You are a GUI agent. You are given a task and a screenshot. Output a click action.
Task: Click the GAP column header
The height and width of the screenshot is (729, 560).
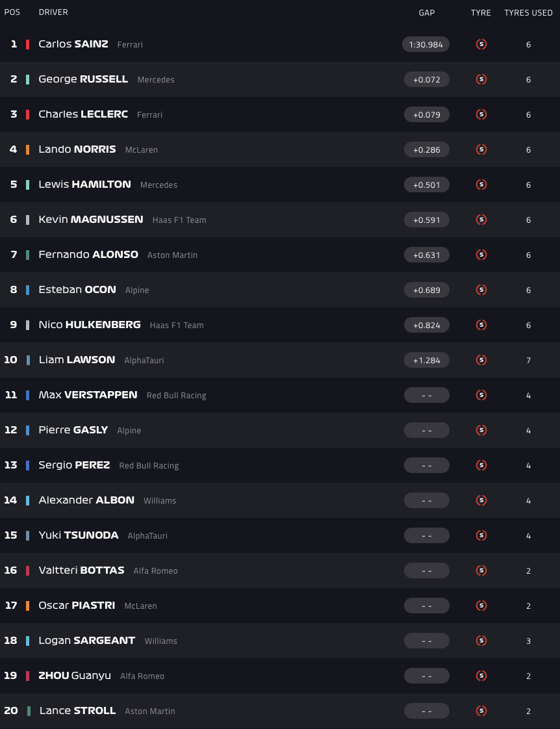click(x=427, y=12)
